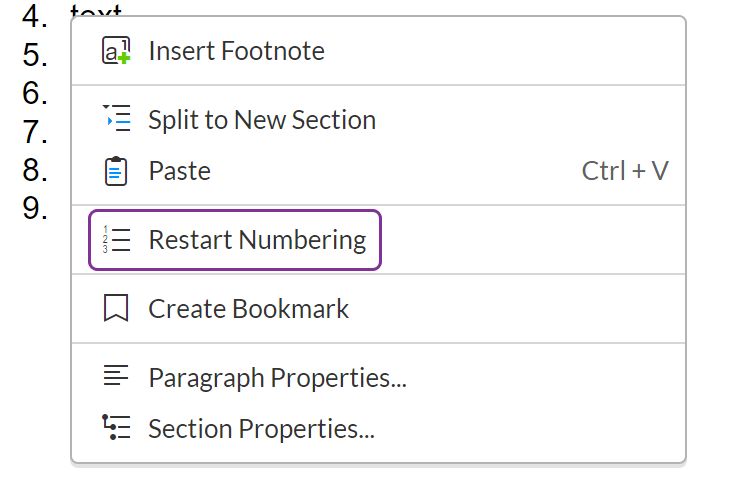Click the Section Properties icon

click(x=116, y=429)
